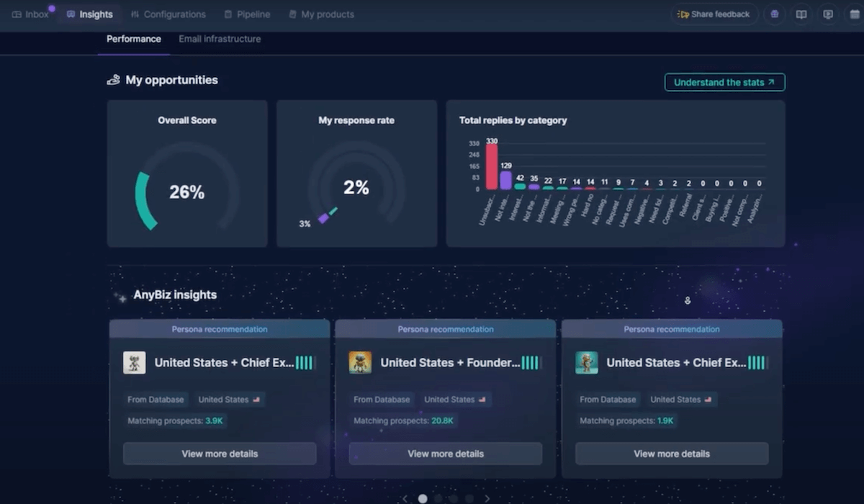
Task: Select the third carousel page dot
Action: point(454,498)
